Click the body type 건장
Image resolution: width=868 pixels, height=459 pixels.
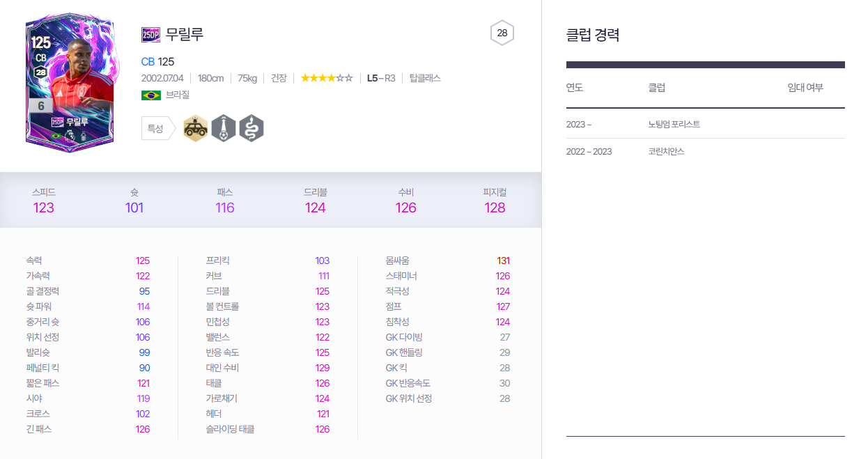point(279,78)
